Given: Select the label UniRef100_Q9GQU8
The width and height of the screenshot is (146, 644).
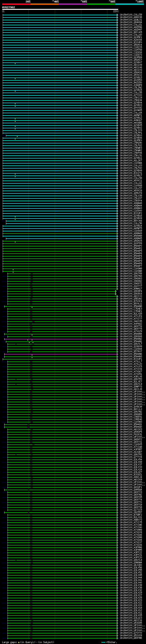Looking at the screenshot, I should (x=131, y=337).
